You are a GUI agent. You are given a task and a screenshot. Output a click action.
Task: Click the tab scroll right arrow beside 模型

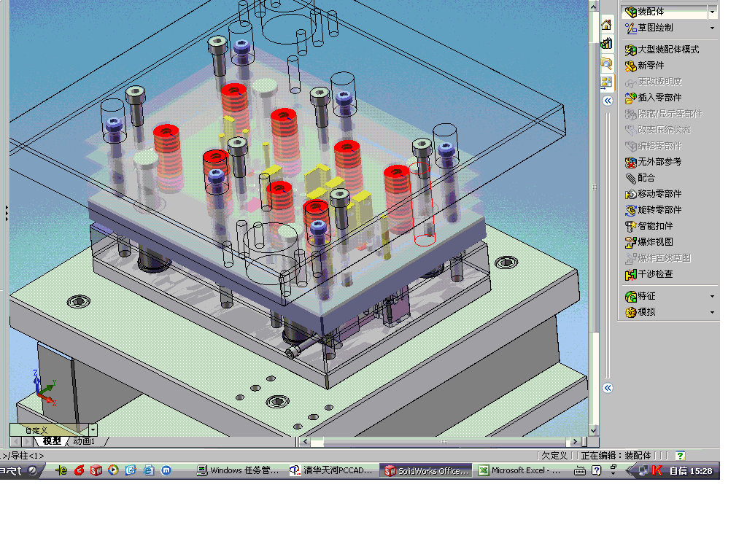[27, 442]
